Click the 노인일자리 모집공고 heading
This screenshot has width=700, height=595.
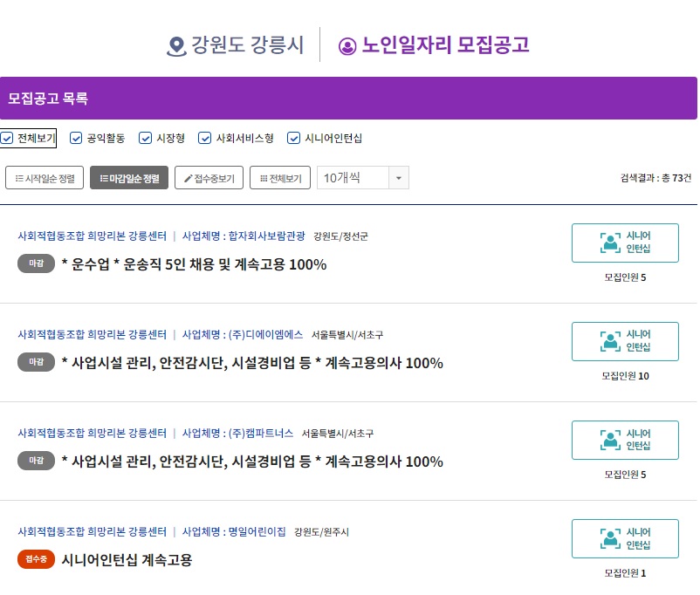(x=445, y=45)
